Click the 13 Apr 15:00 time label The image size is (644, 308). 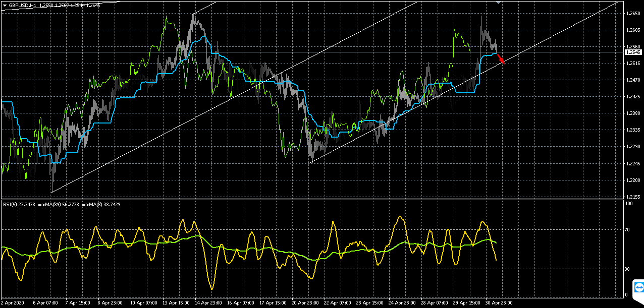(175, 303)
